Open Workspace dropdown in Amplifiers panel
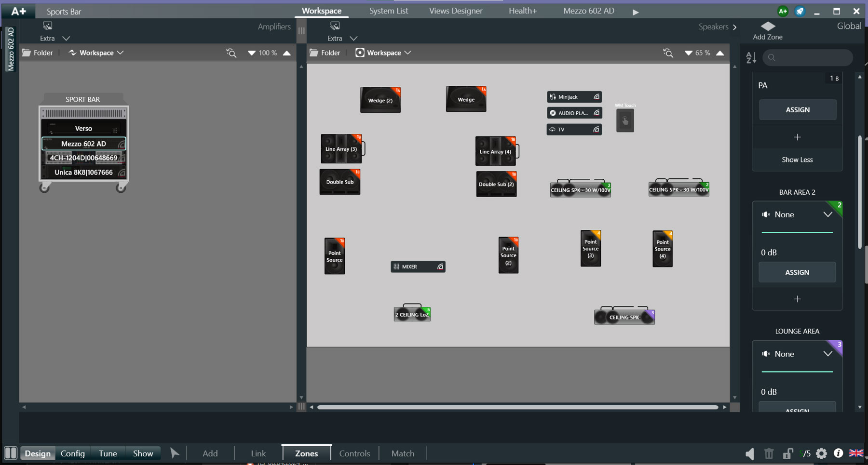Screen dimensions: 868x465 [96, 53]
